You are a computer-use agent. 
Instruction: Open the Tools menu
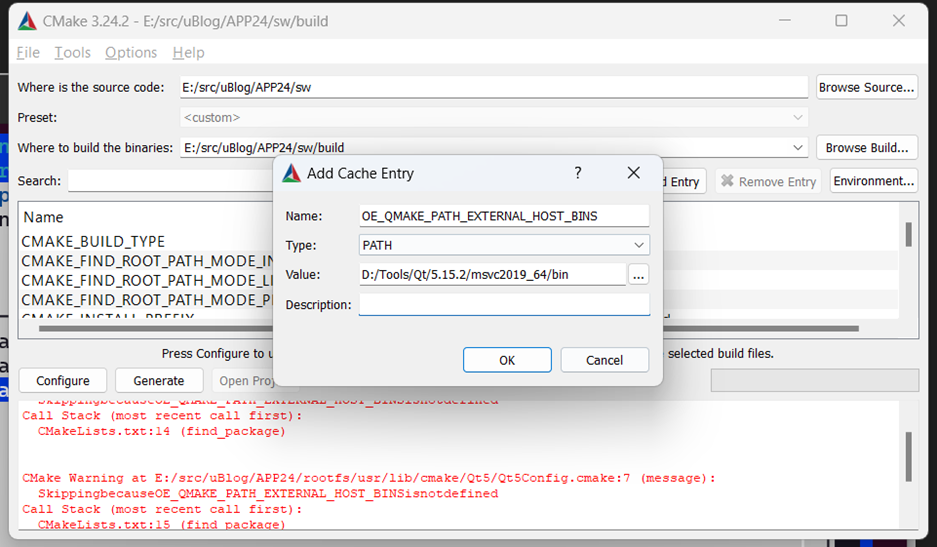pos(72,53)
